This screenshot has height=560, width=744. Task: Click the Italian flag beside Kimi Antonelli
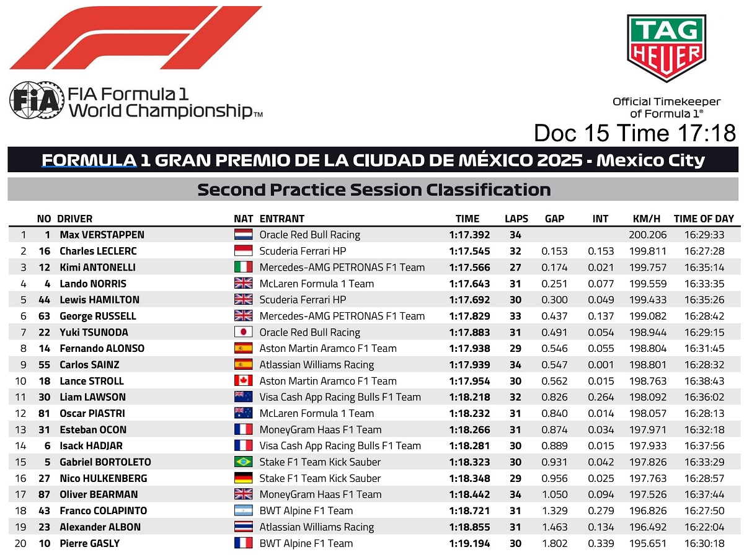(244, 268)
